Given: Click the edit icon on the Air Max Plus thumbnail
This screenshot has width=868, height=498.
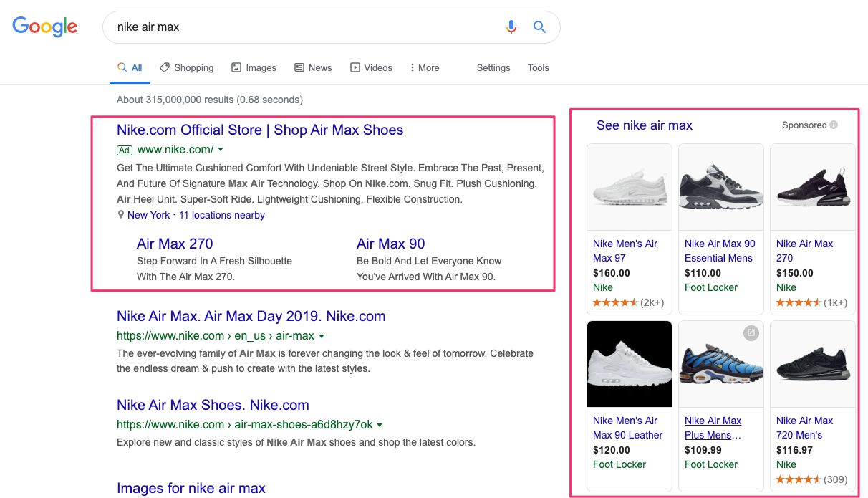Looking at the screenshot, I should (x=751, y=332).
